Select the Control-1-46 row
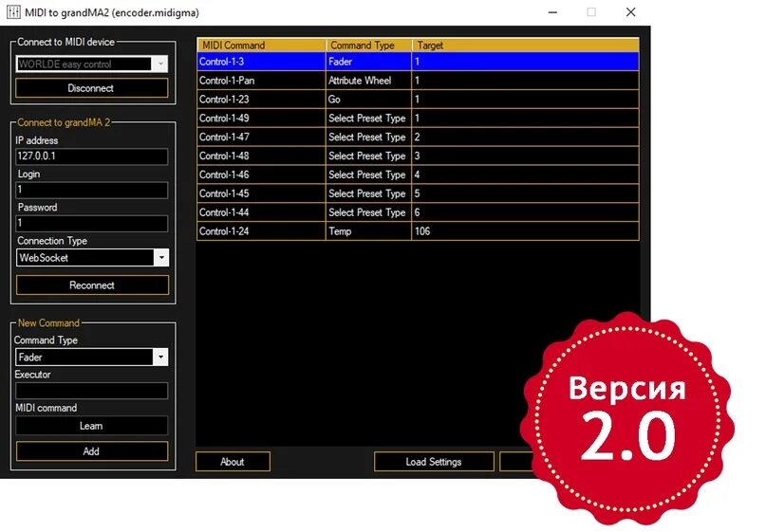 click(419, 174)
